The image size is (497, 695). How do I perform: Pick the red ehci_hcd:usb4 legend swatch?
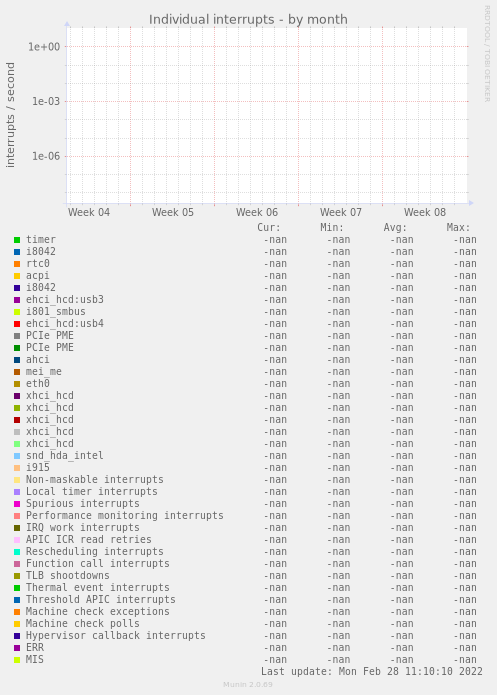point(17,324)
